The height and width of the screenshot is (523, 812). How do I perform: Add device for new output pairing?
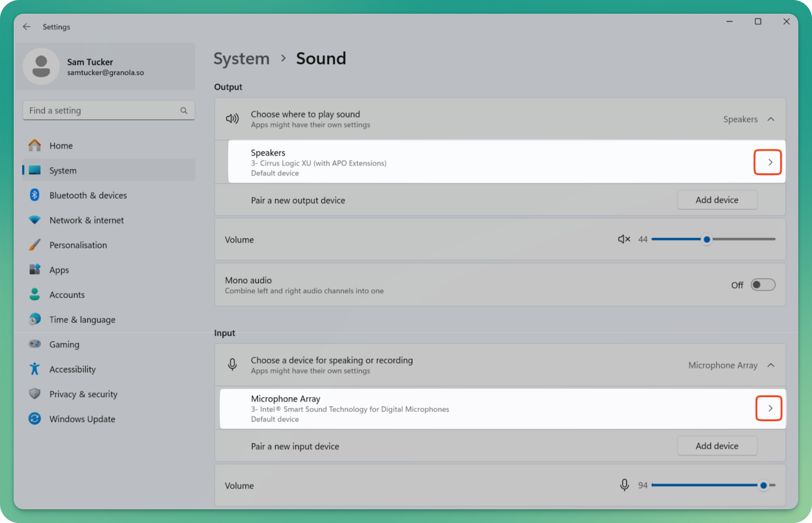click(x=717, y=200)
